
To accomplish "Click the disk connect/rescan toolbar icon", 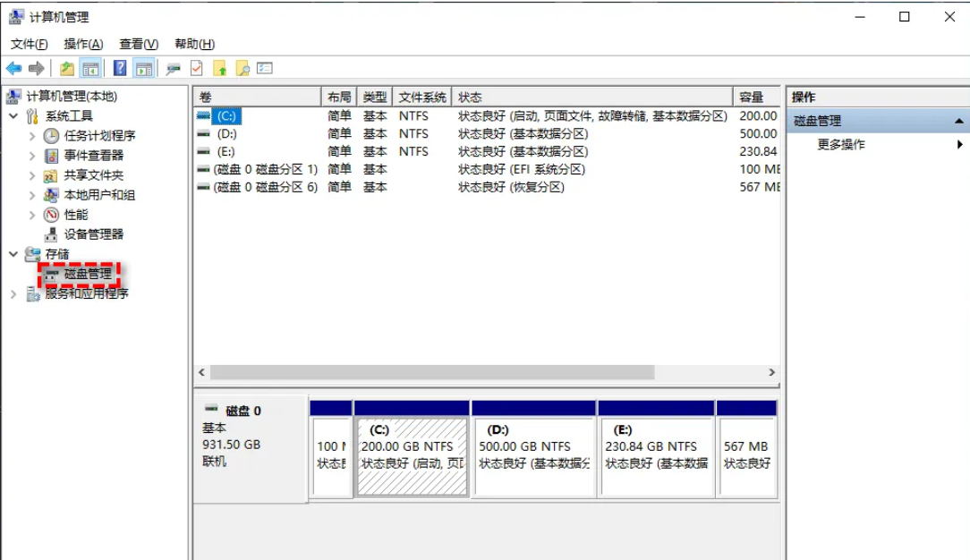I will tap(174, 69).
